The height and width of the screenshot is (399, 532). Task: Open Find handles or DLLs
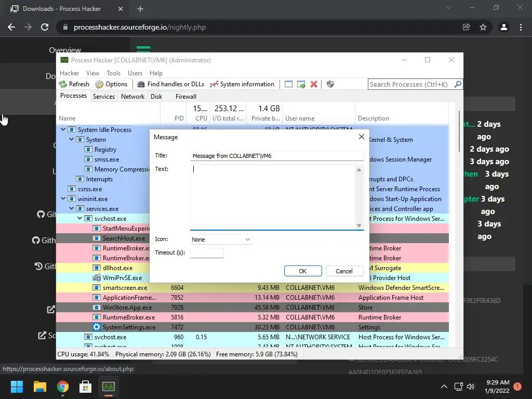click(170, 84)
